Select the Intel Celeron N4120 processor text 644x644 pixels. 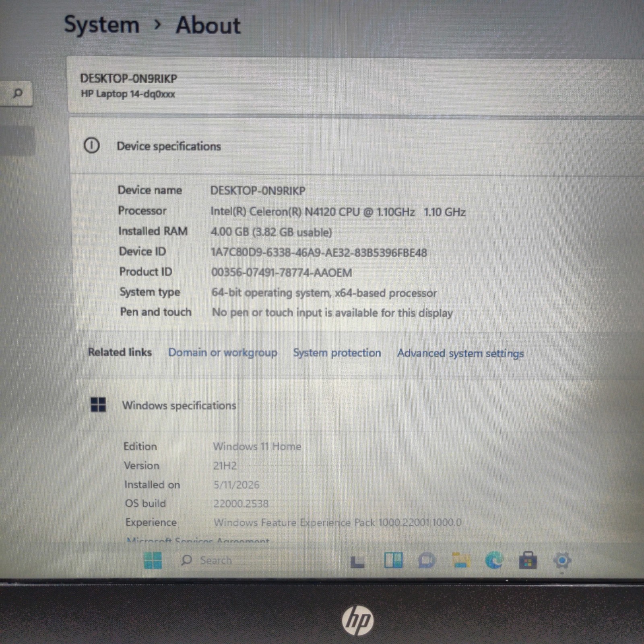[338, 212]
